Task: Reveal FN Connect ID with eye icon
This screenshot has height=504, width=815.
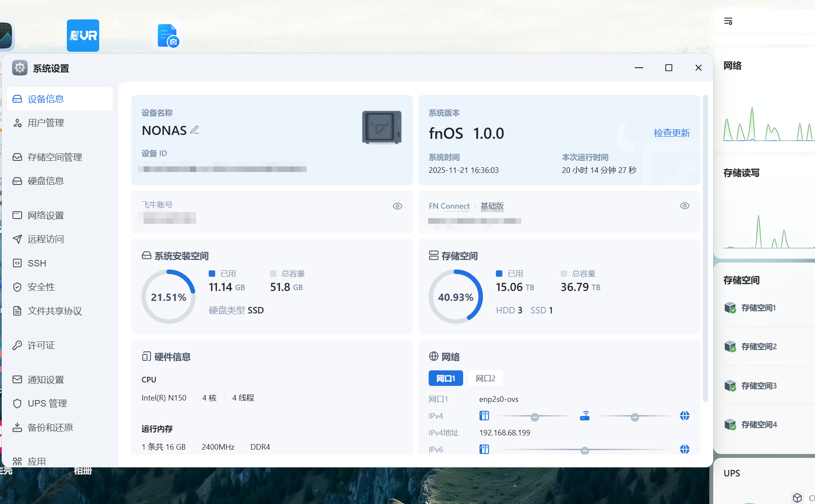Action: click(685, 206)
